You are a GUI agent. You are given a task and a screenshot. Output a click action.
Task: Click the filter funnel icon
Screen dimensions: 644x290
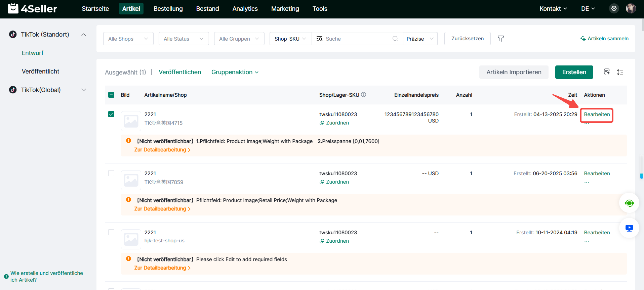(500, 39)
